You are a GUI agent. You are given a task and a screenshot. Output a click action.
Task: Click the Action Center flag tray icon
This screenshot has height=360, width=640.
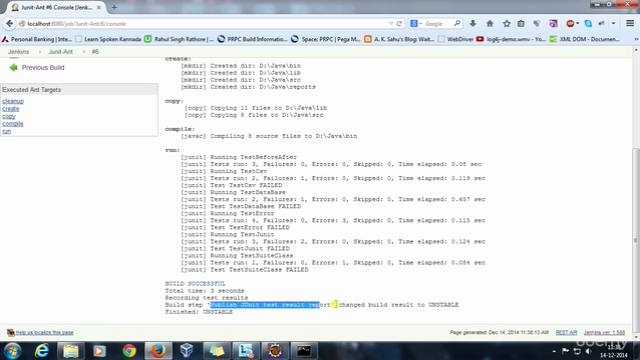point(565,351)
